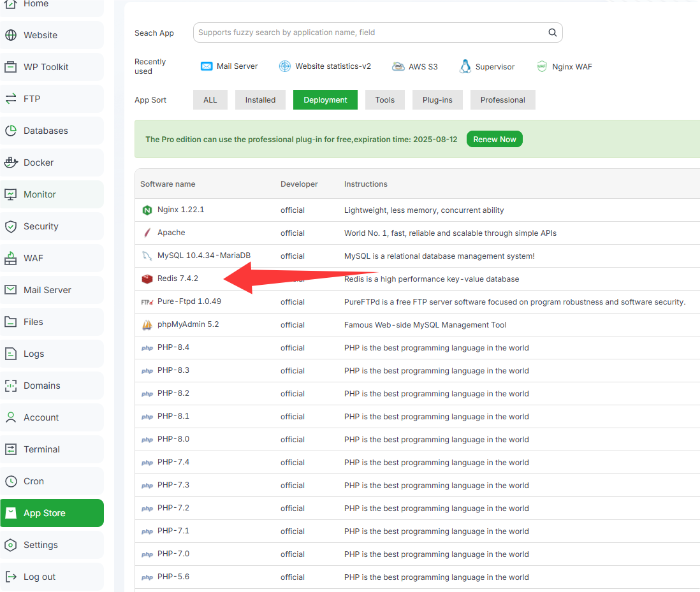Viewport: 700px width, 592px height.
Task: Click the search magnifier icon
Action: point(553,32)
